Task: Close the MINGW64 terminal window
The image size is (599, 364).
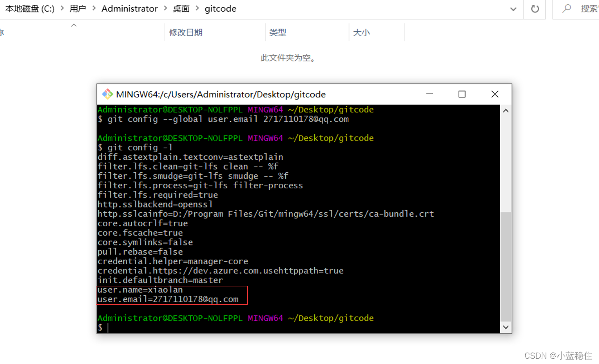Action: [x=495, y=94]
